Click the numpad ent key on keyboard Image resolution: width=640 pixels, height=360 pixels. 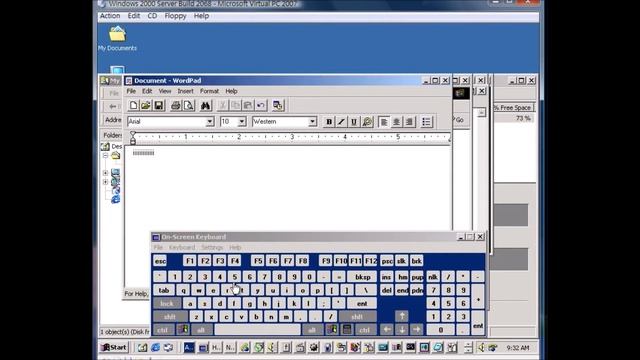478,322
